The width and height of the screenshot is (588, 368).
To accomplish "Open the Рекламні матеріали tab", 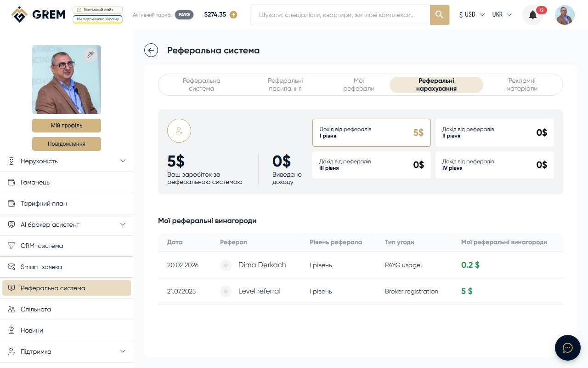I will 522,85.
